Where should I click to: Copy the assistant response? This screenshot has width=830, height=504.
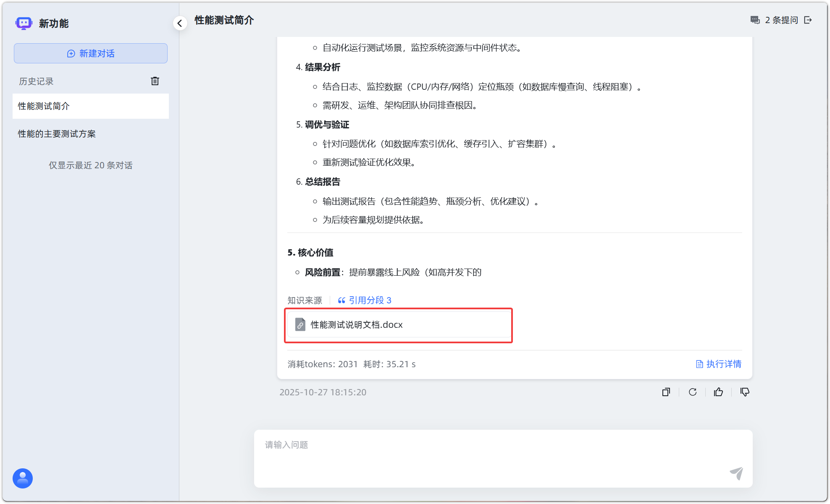click(x=666, y=392)
